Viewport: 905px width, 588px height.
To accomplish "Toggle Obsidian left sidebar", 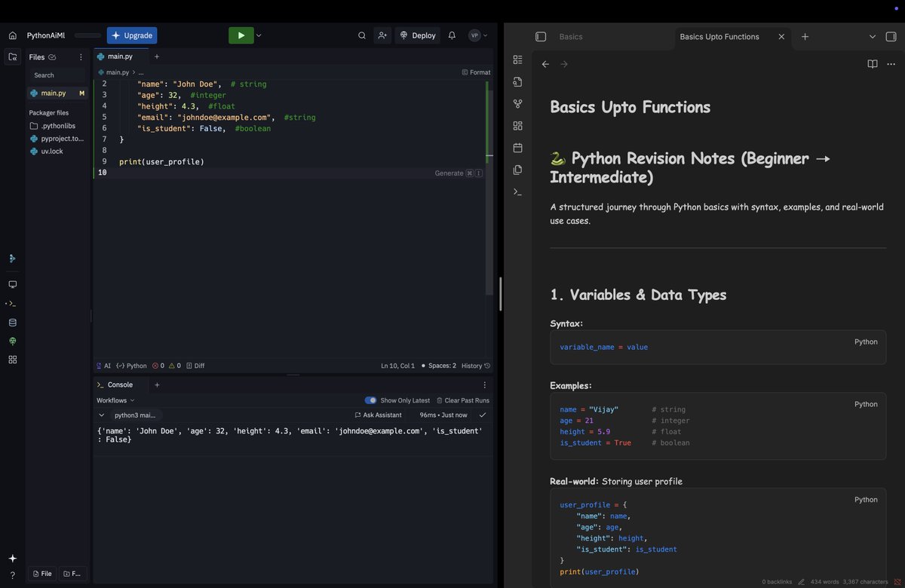I will coord(541,36).
